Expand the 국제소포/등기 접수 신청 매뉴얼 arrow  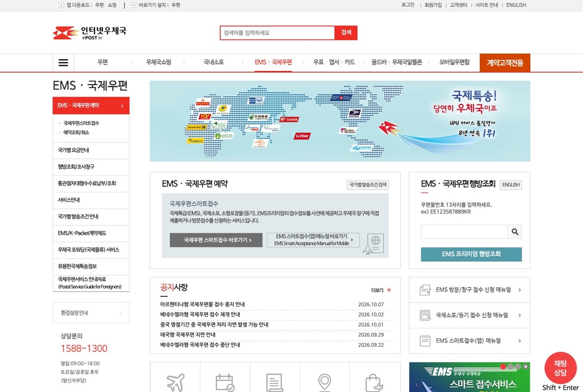(520, 316)
